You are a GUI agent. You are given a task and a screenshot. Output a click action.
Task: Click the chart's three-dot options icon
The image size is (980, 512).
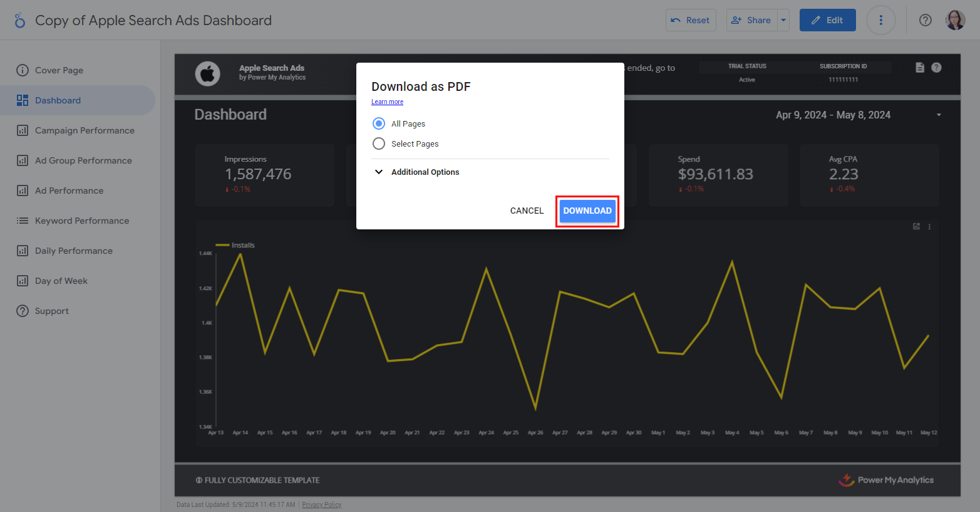929,227
